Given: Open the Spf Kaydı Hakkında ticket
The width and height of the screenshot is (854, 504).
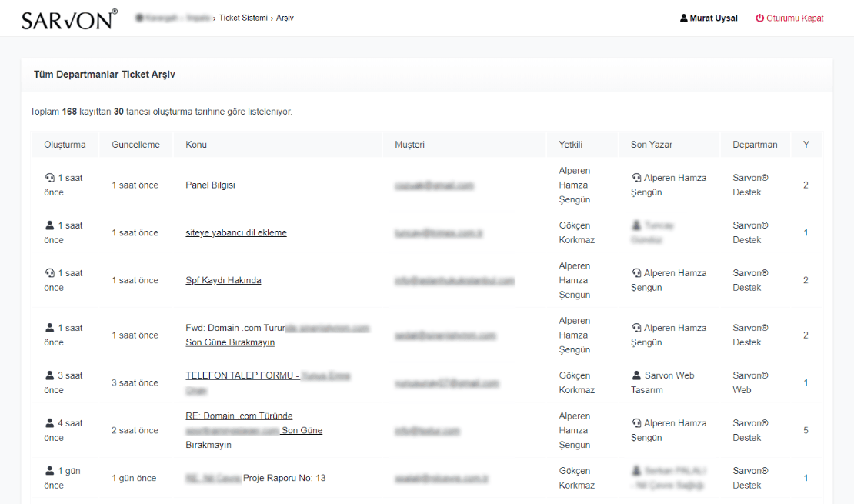Looking at the screenshot, I should point(223,281).
